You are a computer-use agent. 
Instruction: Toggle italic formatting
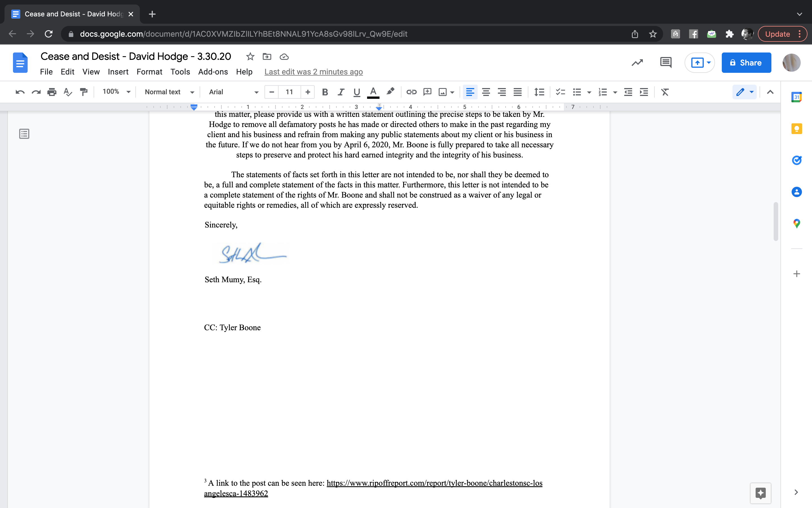(341, 92)
